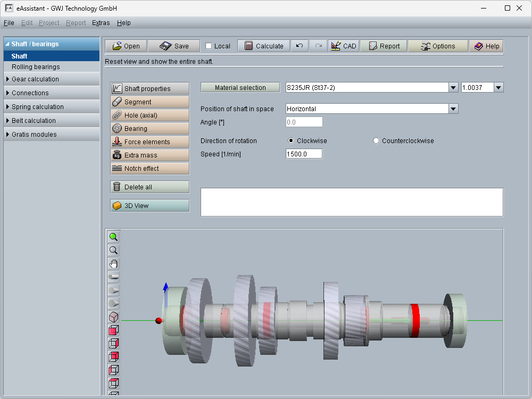Add an Extra mass element

tap(150, 155)
